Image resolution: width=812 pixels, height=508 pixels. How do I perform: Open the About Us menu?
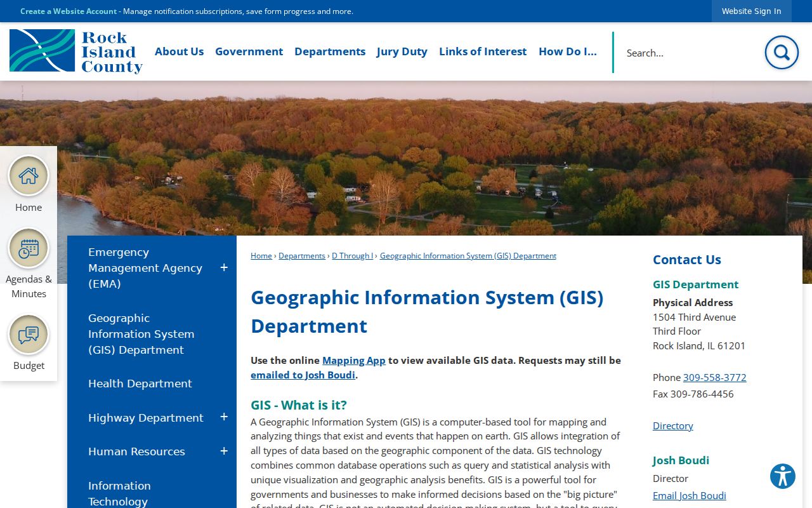pos(179,51)
